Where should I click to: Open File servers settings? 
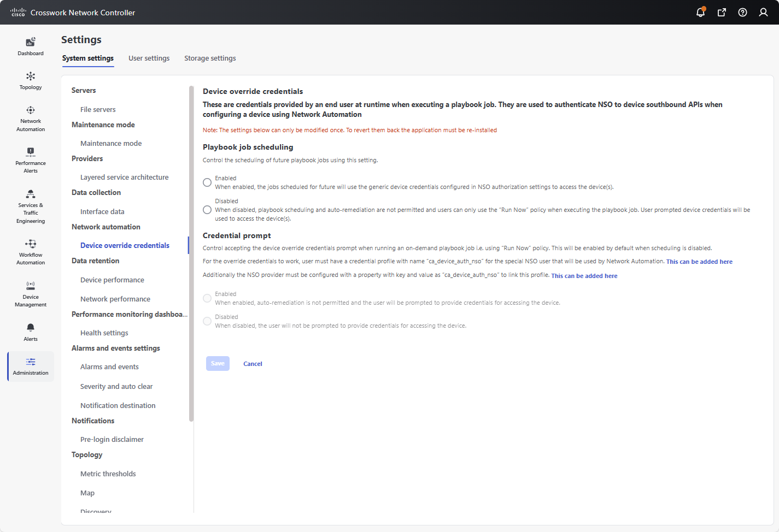(x=98, y=109)
